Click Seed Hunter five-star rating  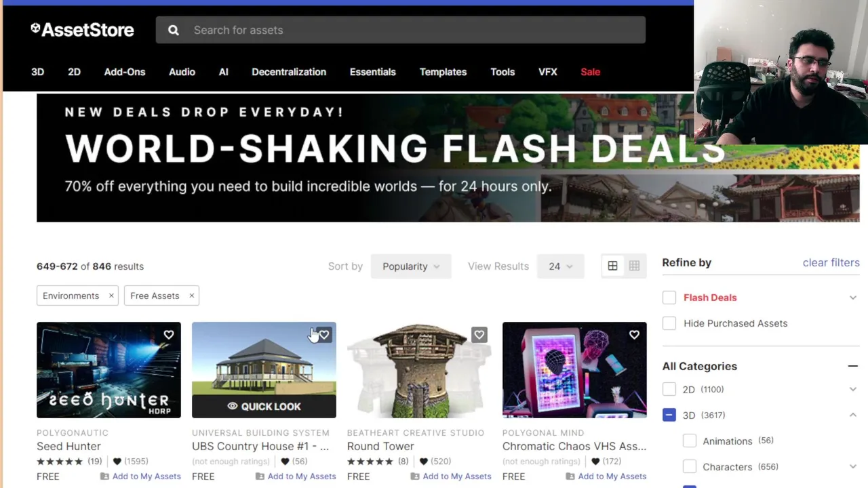coord(60,462)
